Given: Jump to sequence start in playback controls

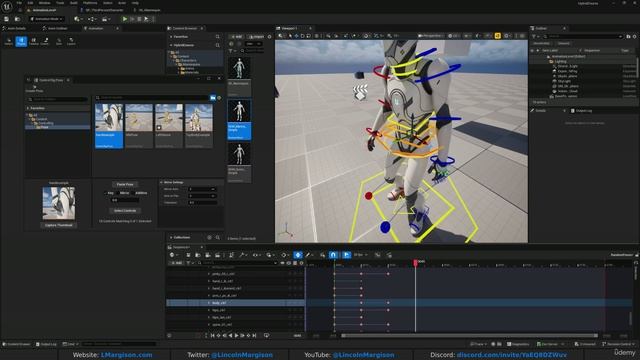Looking at the screenshot, I should pyautogui.click(x=212, y=336).
